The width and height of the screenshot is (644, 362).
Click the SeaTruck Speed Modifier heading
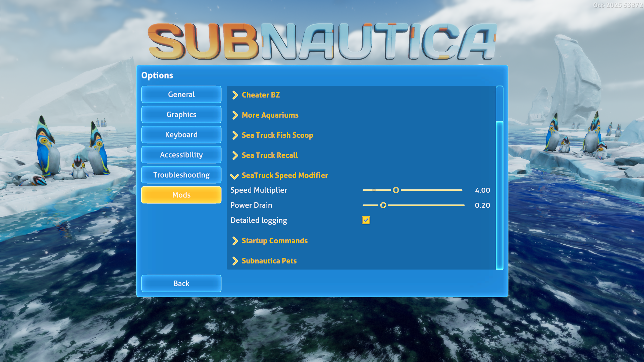(x=285, y=176)
